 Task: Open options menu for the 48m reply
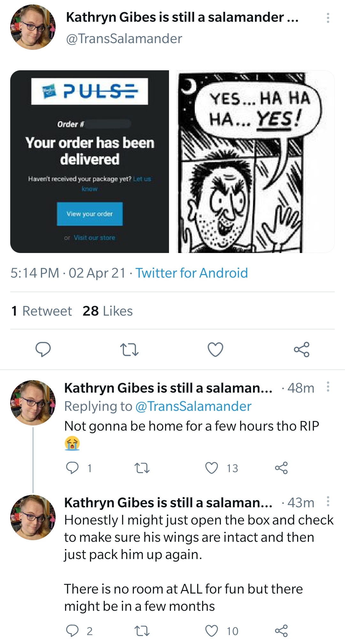328,387
